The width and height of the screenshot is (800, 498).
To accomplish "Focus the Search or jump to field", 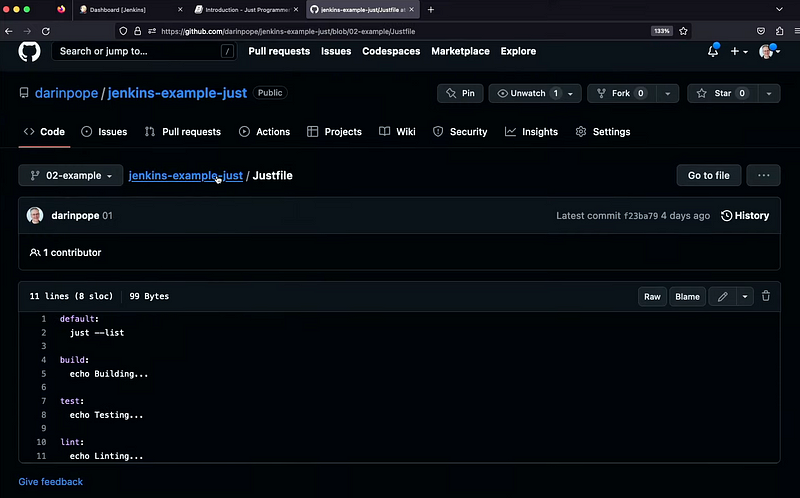I will point(144,51).
